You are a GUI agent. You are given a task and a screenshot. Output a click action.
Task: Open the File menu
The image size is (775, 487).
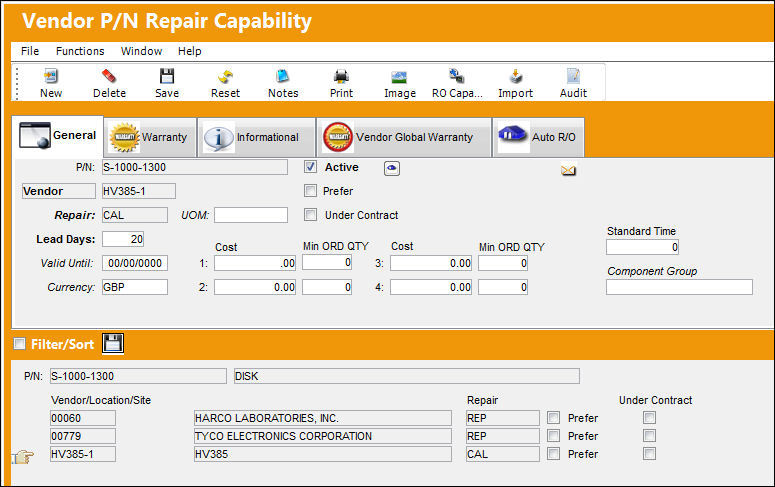point(30,51)
